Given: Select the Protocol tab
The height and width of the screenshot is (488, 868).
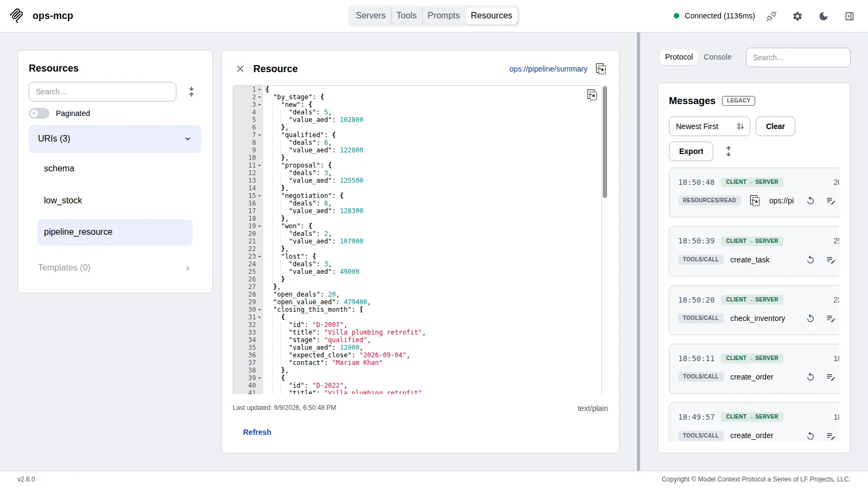Looking at the screenshot, I should (x=679, y=57).
